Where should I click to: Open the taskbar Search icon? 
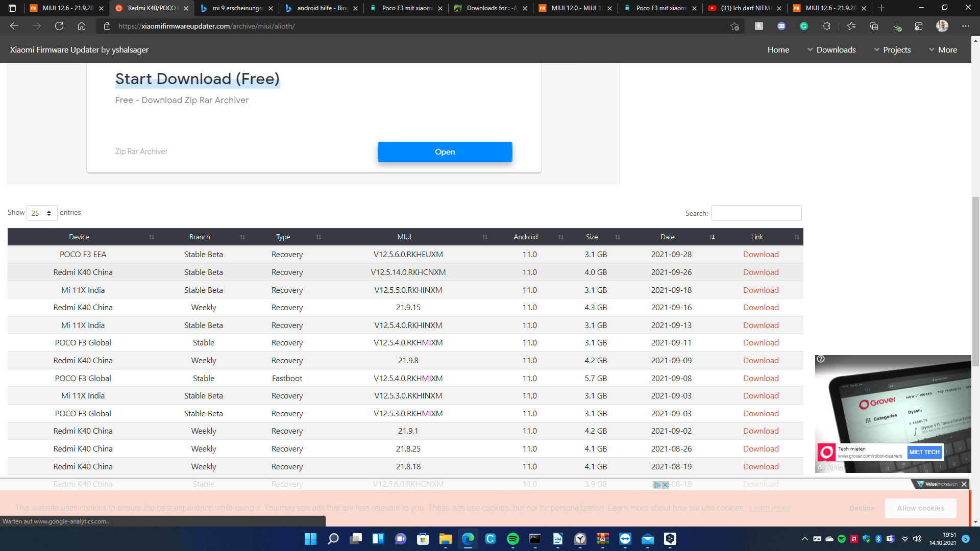tap(333, 539)
